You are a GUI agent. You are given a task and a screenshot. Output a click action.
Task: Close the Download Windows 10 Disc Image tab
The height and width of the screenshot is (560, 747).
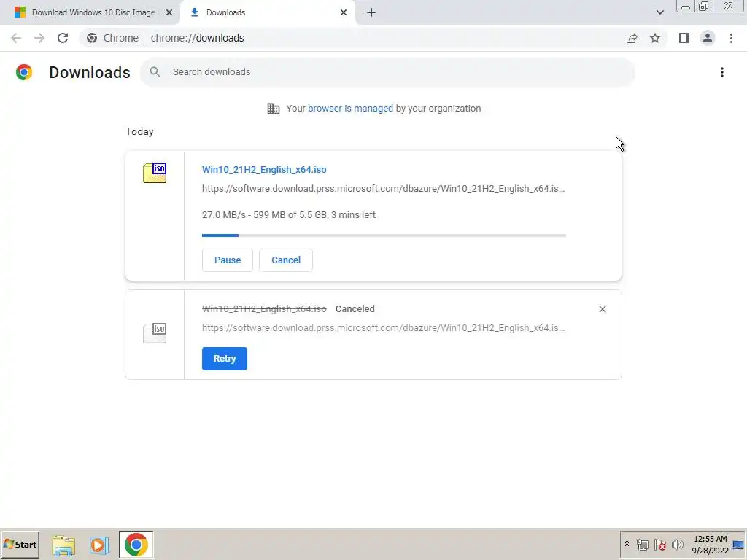pos(169,12)
